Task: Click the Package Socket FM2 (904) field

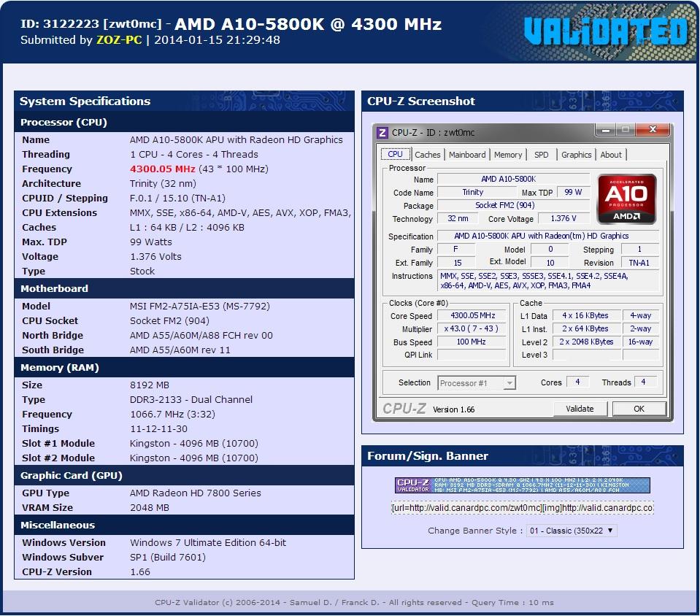Action: tap(513, 205)
